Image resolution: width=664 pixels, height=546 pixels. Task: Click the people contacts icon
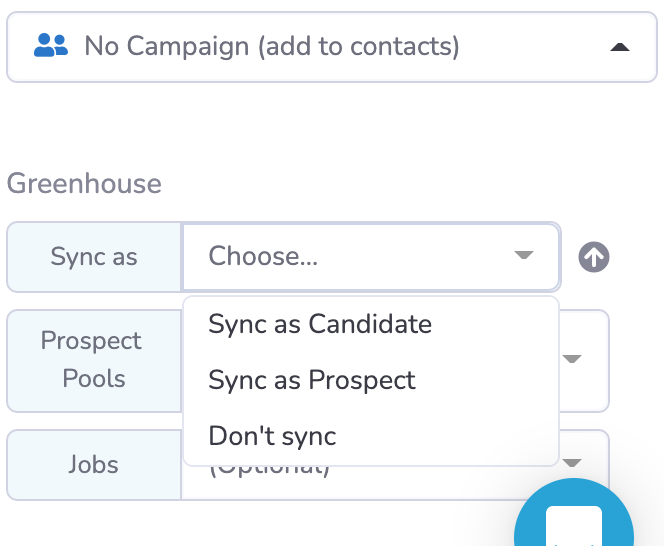point(51,45)
